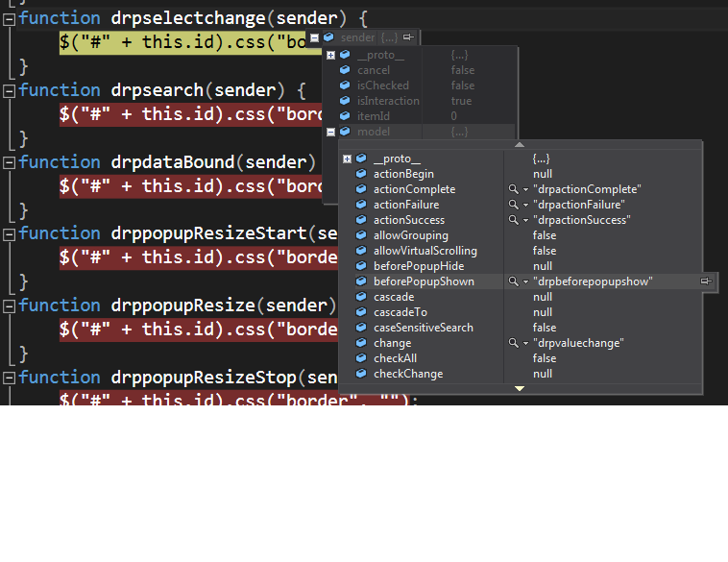Viewport: 728px width, 562px height.
Task: Select the "drpbeforepopupshow" value text
Action: (x=593, y=281)
